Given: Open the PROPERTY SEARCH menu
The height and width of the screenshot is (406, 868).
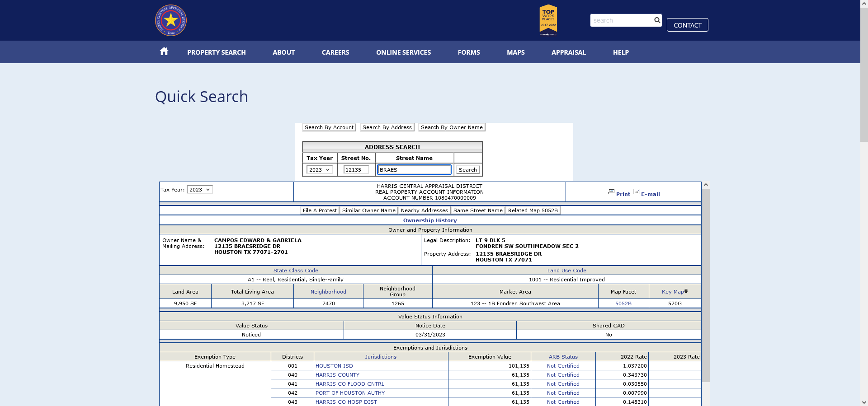Looking at the screenshot, I should (x=217, y=52).
